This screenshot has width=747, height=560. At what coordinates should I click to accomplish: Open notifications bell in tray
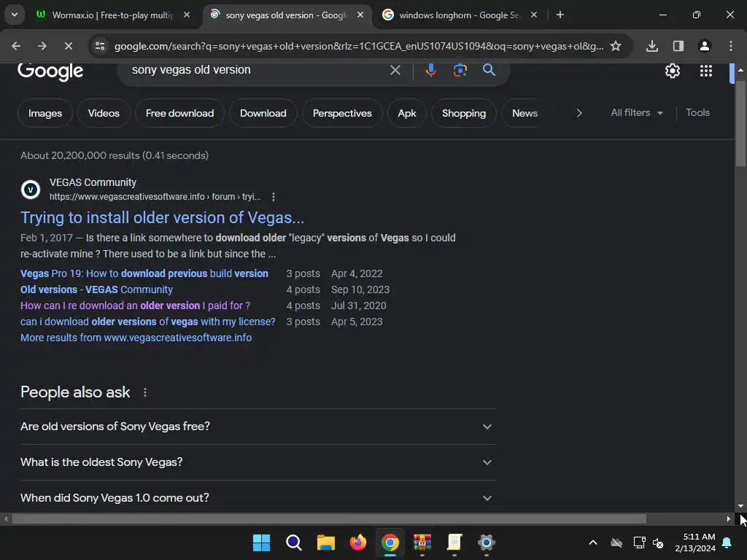pyautogui.click(x=727, y=542)
